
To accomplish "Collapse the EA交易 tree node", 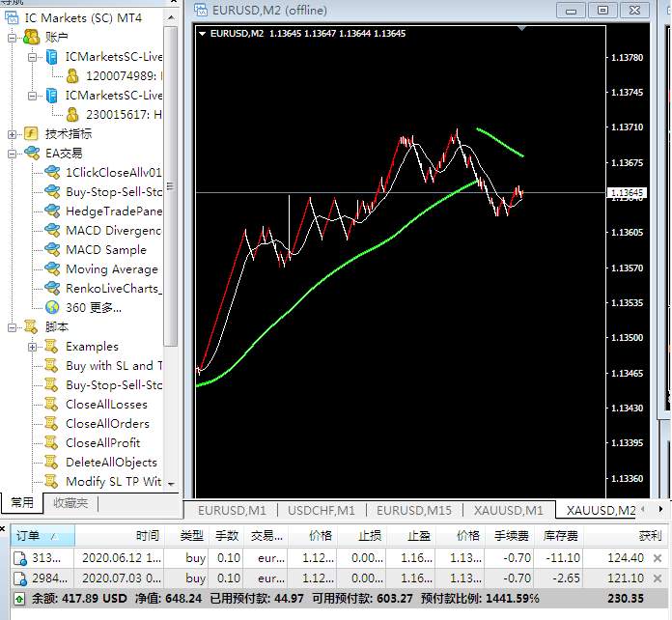I will point(12,154).
